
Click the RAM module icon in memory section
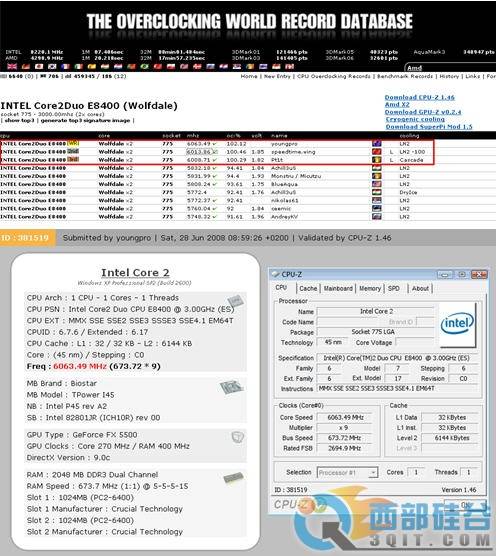234,478
